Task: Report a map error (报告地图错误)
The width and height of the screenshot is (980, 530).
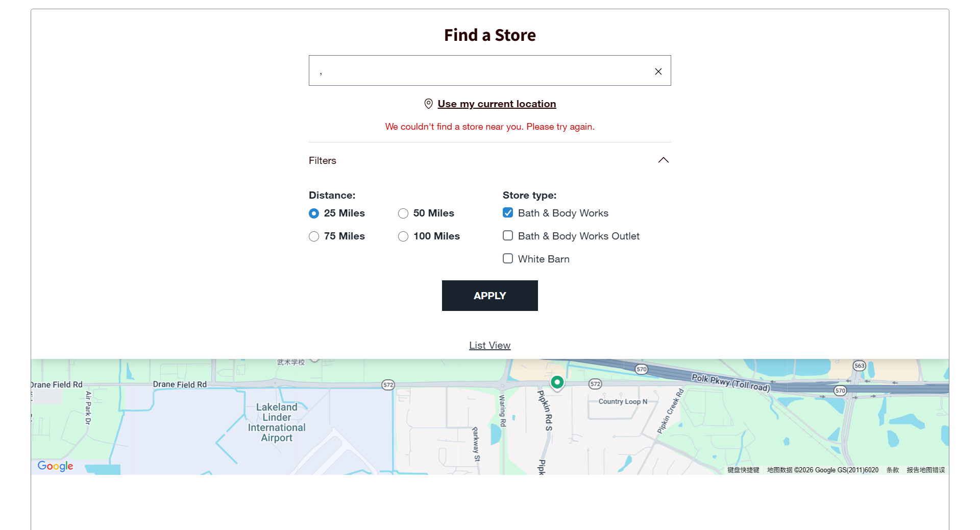Action: coord(926,470)
